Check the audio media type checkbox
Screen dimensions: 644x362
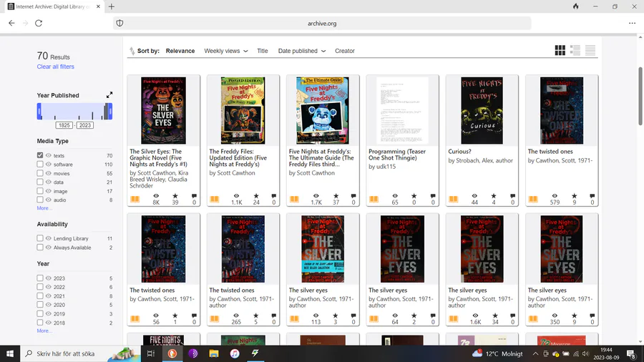(40, 200)
